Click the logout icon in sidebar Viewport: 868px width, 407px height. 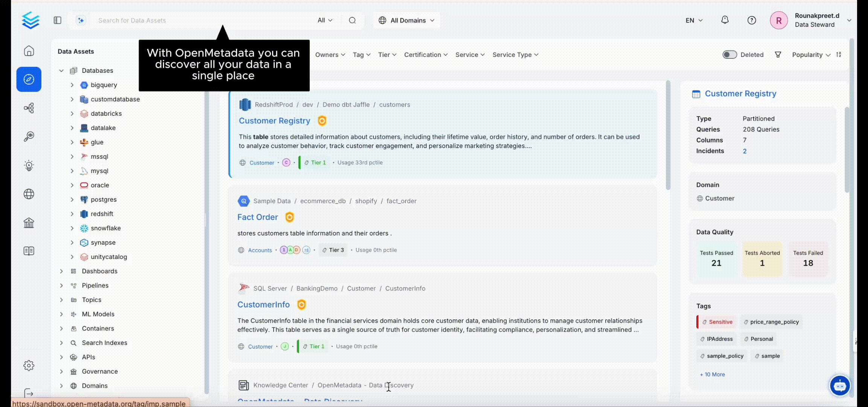(29, 393)
